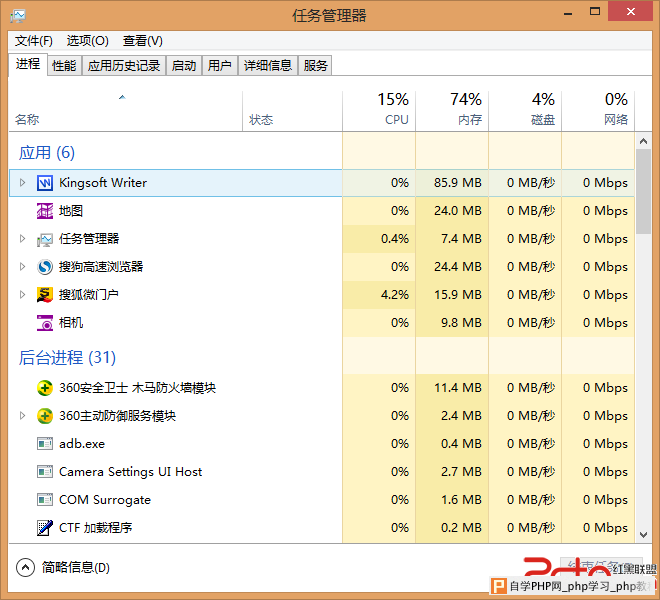Select the 相机 row name text
Viewport: 660px width, 600px height.
(x=71, y=323)
